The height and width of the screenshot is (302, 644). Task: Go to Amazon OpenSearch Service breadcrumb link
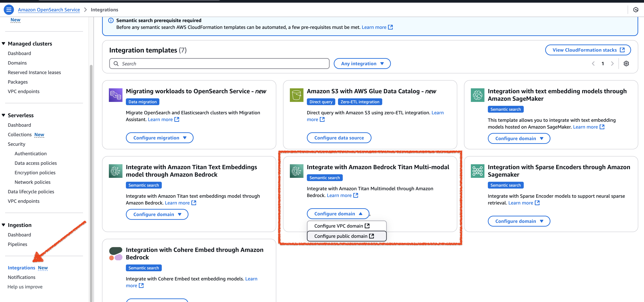(x=49, y=10)
